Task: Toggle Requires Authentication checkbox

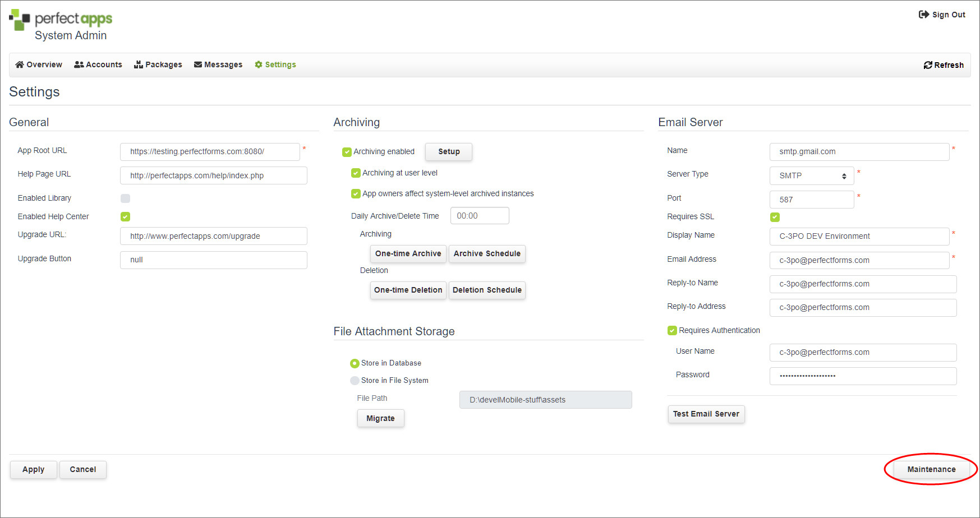Action: [x=672, y=331]
